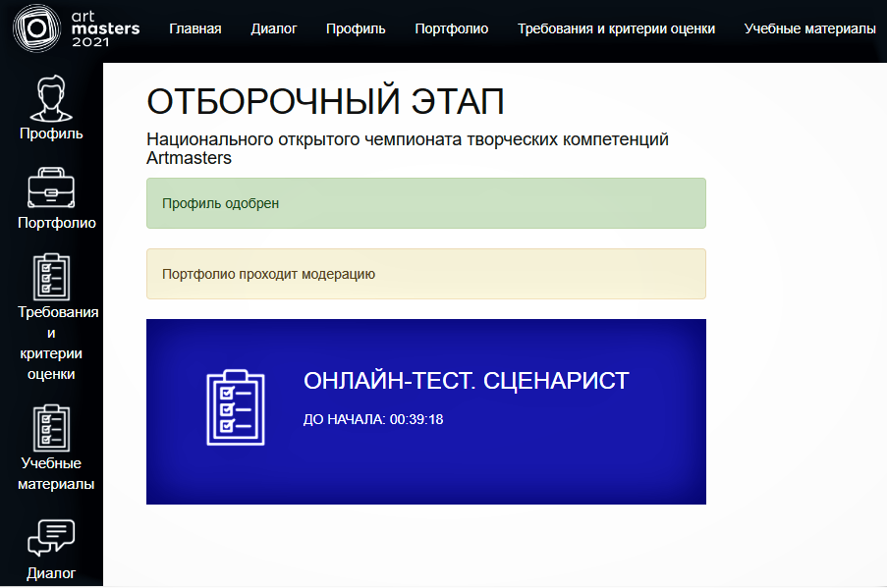Click the Art Masters 2021 spiral logo
This screenshot has width=887, height=588.
(36, 28)
